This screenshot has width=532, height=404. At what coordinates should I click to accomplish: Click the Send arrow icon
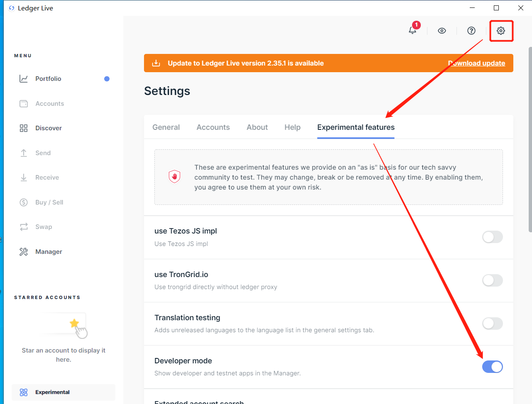point(24,153)
